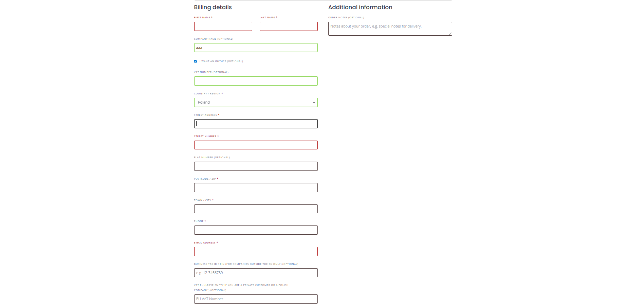Click the 'I want an invoice' label text

(x=221, y=61)
